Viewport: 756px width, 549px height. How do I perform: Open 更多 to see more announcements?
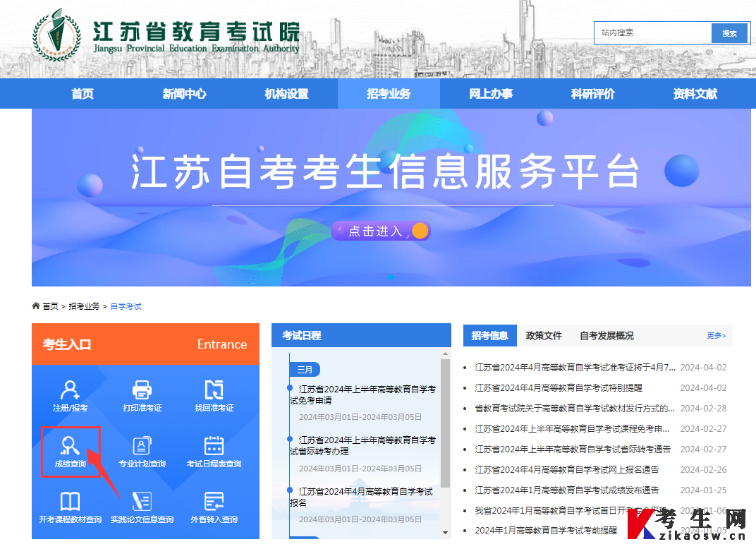coord(717,335)
